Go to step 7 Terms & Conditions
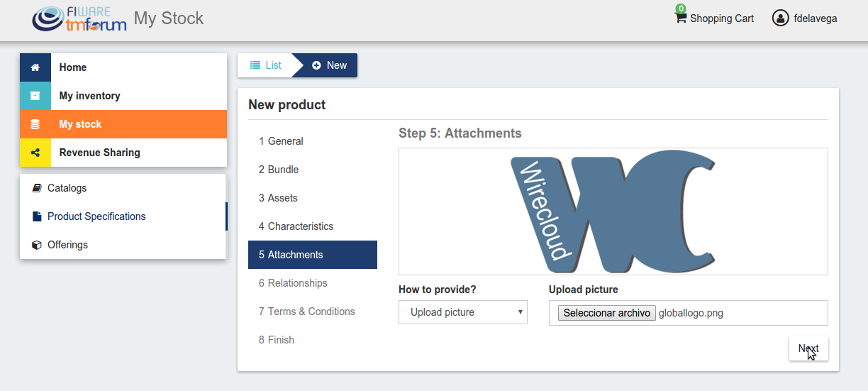The height and width of the screenshot is (391, 868). pos(313,312)
